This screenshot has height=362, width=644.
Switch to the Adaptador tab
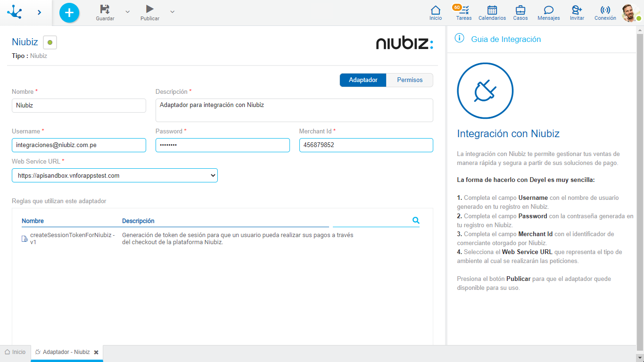363,80
